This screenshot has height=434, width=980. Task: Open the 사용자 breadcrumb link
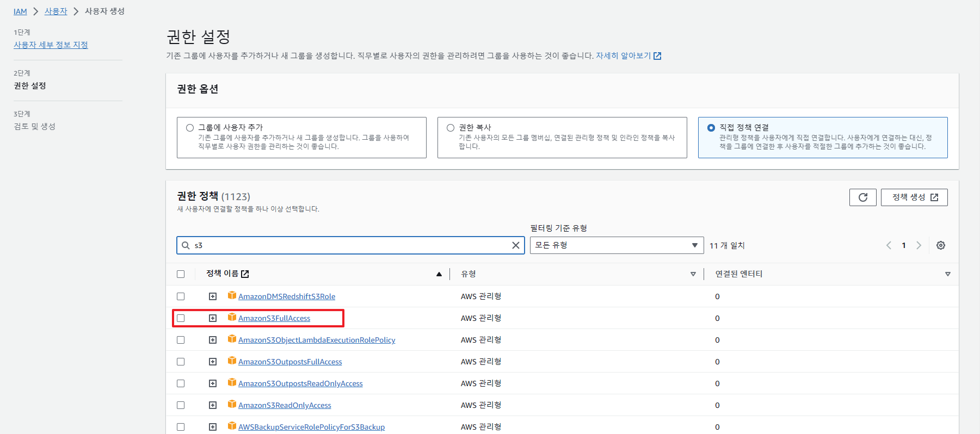[x=56, y=11]
